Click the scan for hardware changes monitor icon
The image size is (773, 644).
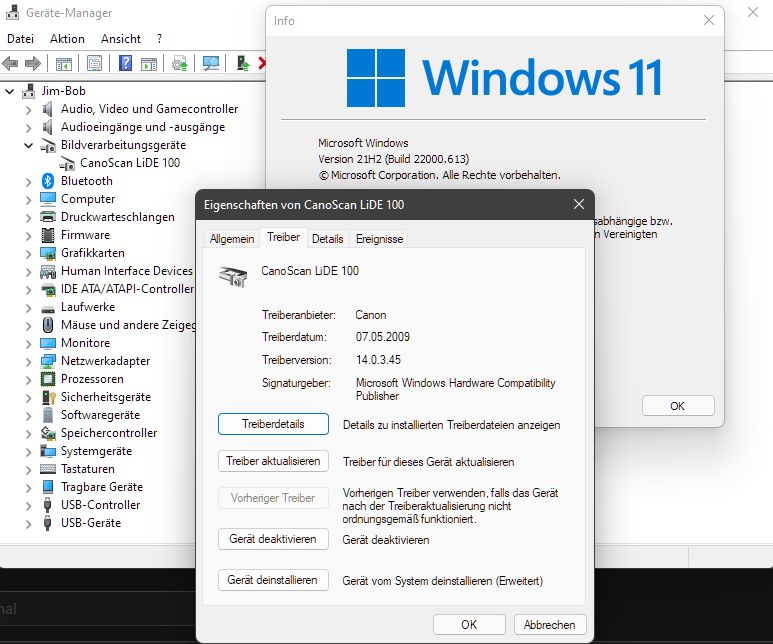pos(211,63)
